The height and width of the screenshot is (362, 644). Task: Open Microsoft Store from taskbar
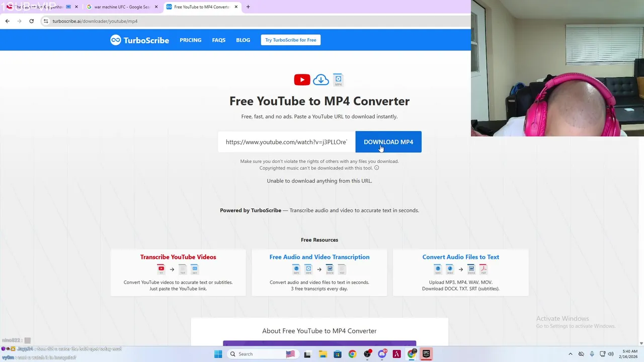[x=337, y=354]
